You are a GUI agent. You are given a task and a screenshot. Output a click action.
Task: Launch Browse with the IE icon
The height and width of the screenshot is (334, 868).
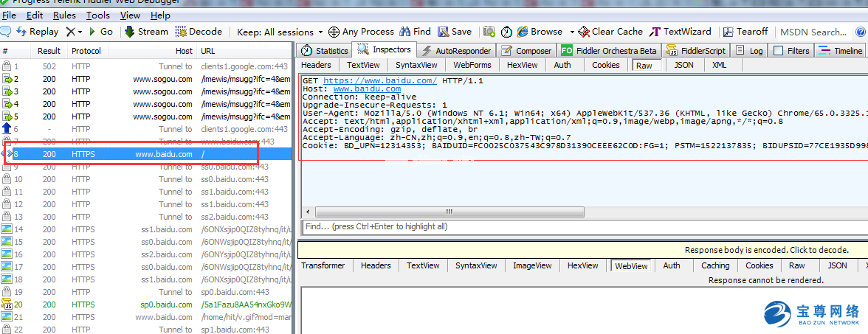540,32
